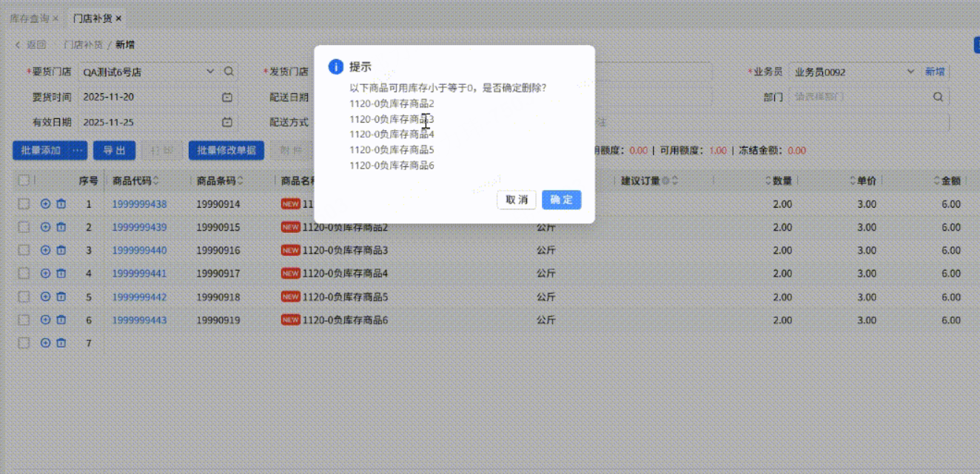Click the add-row plus icon in row 2
This screenshot has height=474, width=980.
(x=45, y=227)
